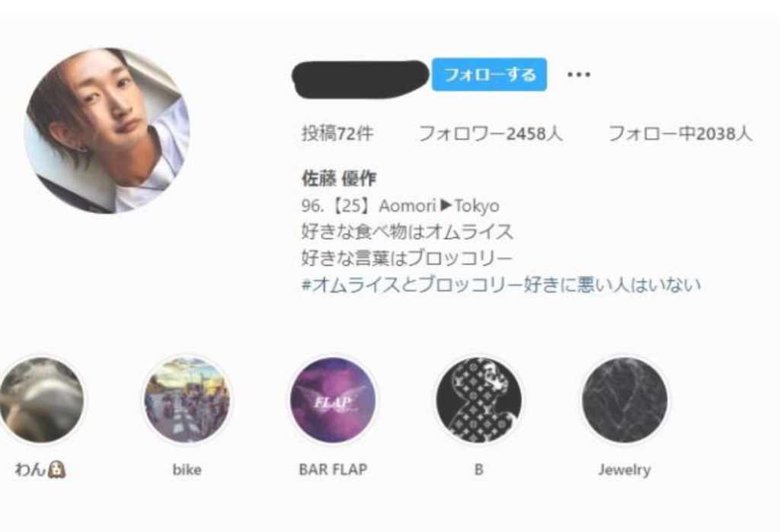Show the フォロワー2458人 followers list
Image resolution: width=780 pixels, height=532 pixels.
[x=491, y=133]
